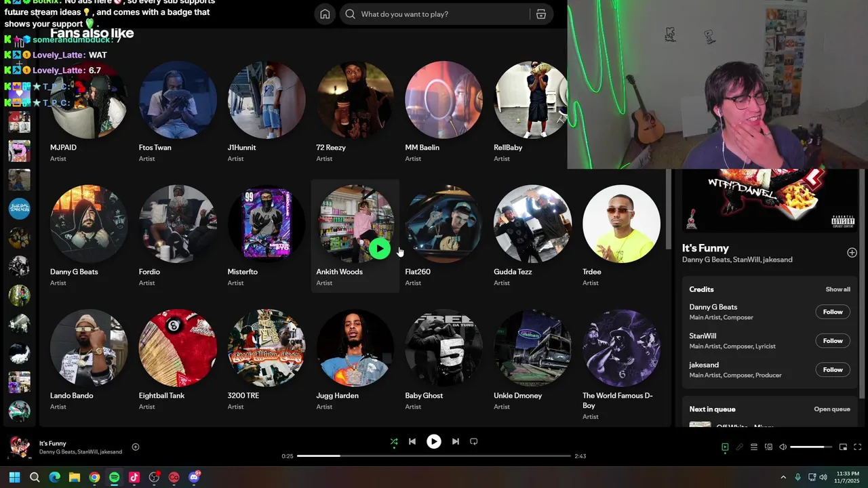
Task: Click the Ankith Woods artist name
Action: pos(339,272)
